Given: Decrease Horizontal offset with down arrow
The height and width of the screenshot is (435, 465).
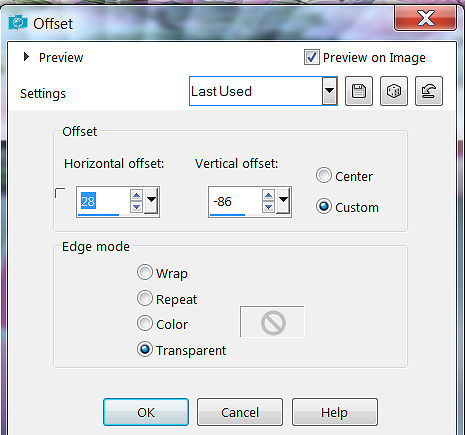Looking at the screenshot, I should click(x=136, y=207).
